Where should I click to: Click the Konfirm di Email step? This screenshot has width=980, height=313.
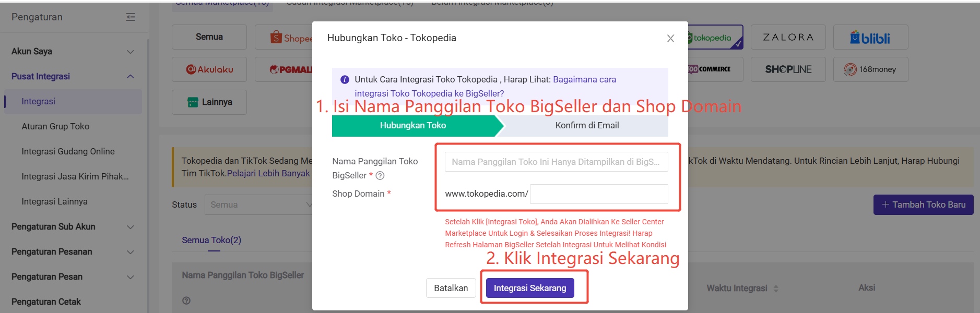click(x=587, y=126)
